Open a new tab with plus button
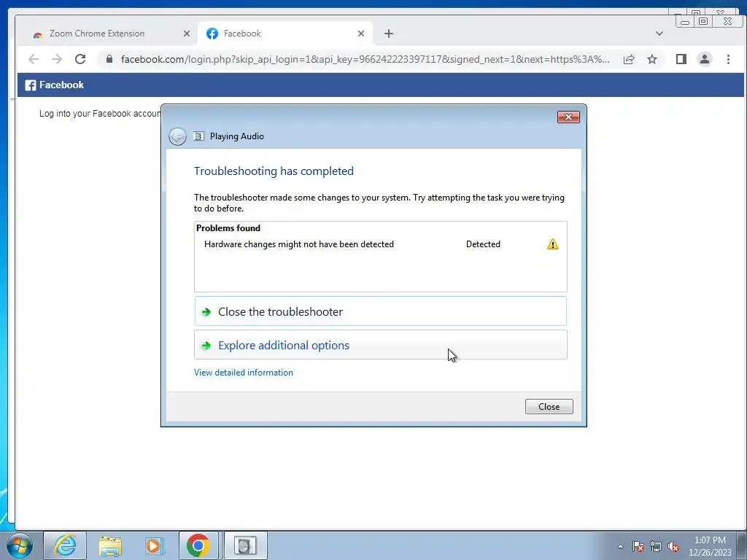The height and width of the screenshot is (560, 747). tap(389, 34)
